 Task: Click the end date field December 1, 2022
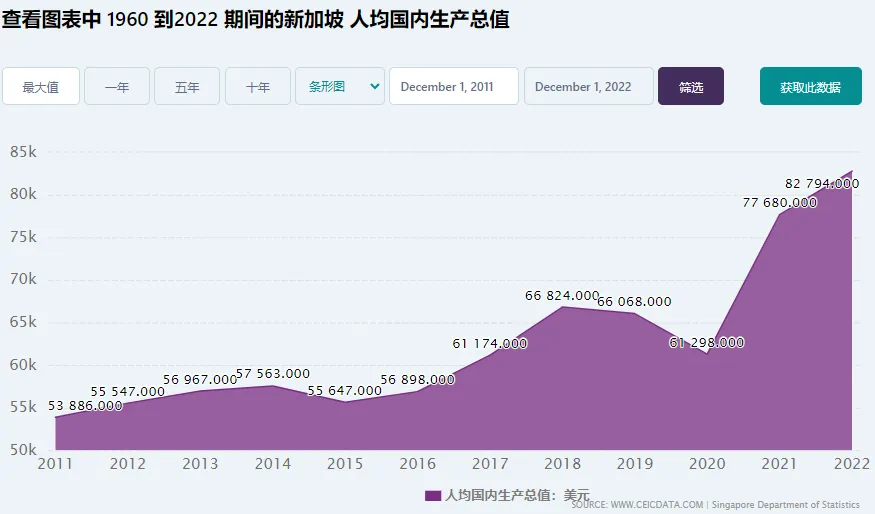(589, 87)
